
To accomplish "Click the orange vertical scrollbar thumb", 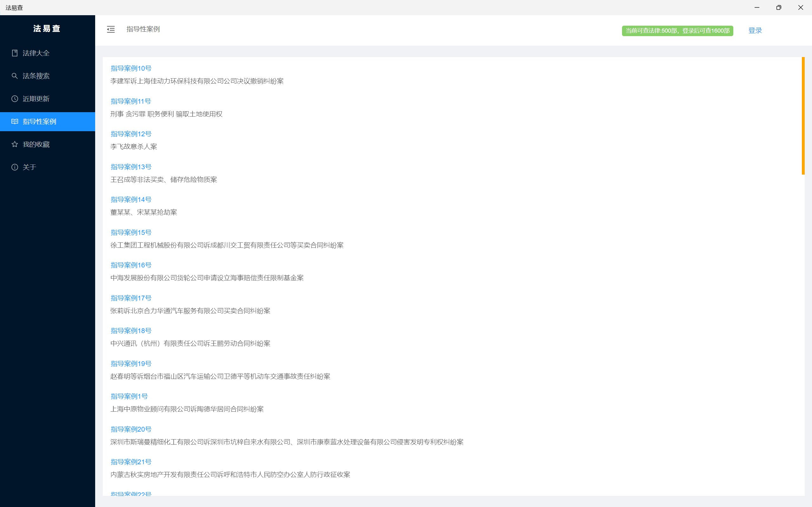I will tap(803, 116).
